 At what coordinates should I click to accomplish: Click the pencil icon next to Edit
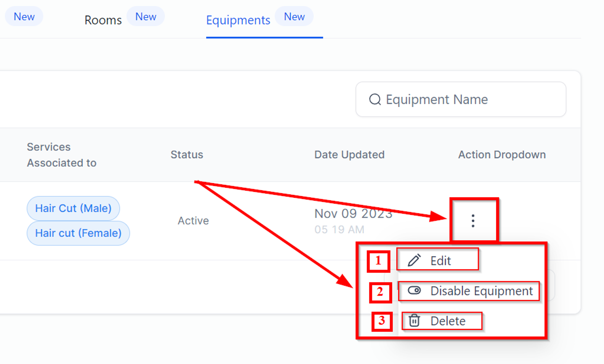click(x=414, y=260)
